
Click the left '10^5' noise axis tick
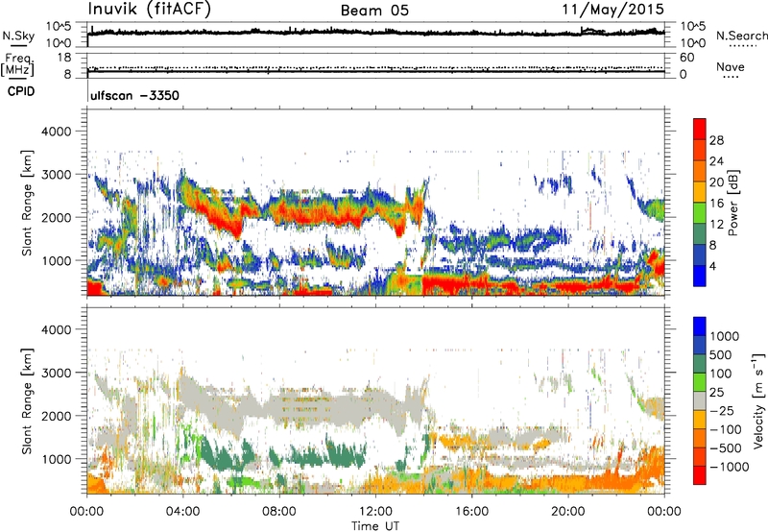pos(60,26)
